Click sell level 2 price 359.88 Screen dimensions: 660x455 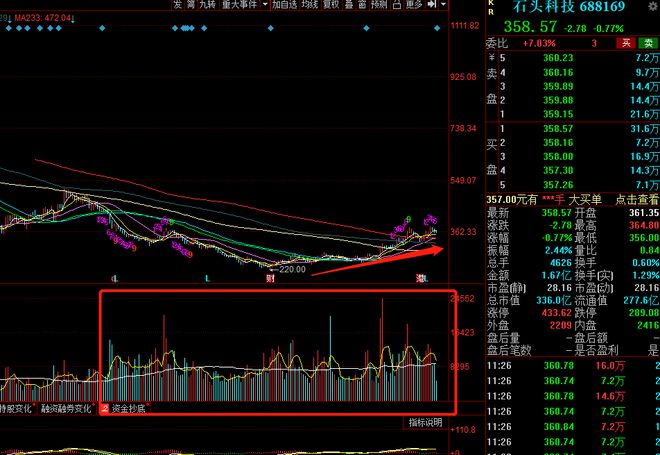pyautogui.click(x=558, y=100)
